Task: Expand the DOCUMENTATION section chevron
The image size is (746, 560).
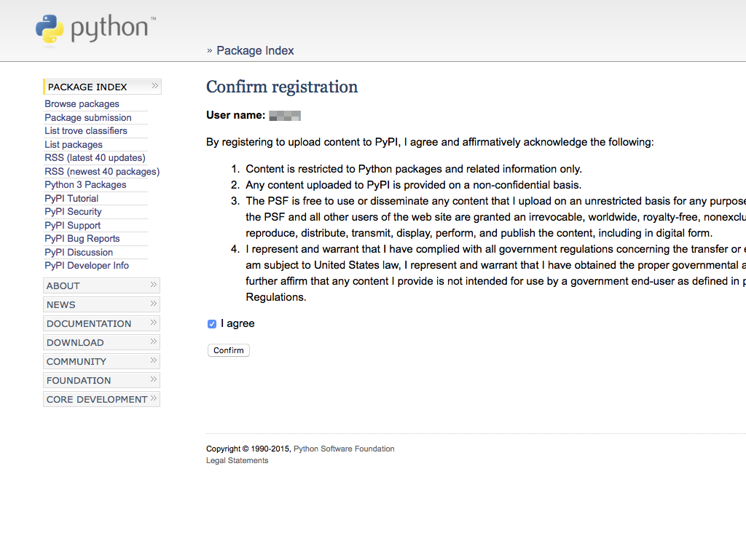Action: click(x=154, y=323)
